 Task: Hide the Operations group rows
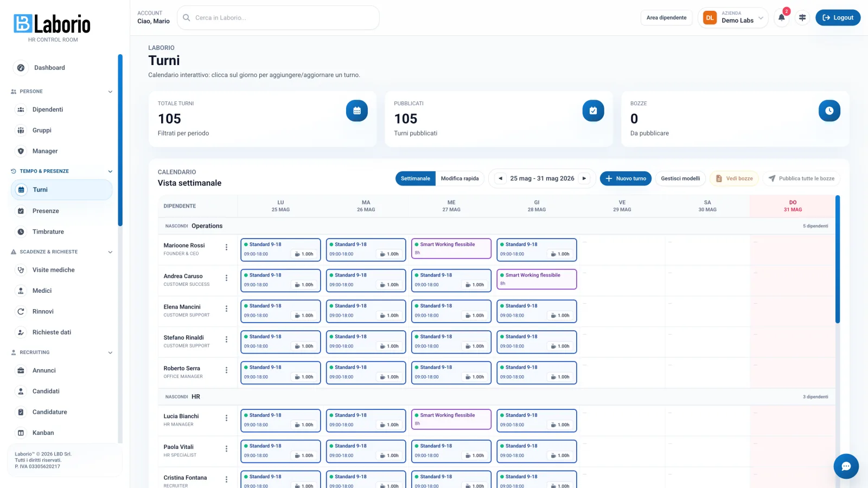coord(176,226)
